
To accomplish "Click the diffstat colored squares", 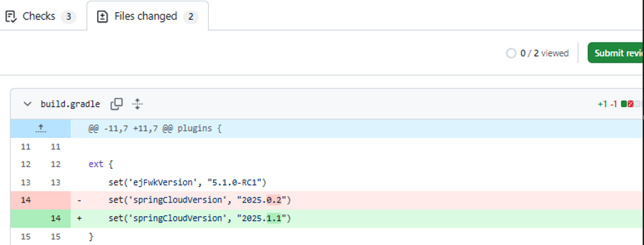I will pyautogui.click(x=632, y=104).
